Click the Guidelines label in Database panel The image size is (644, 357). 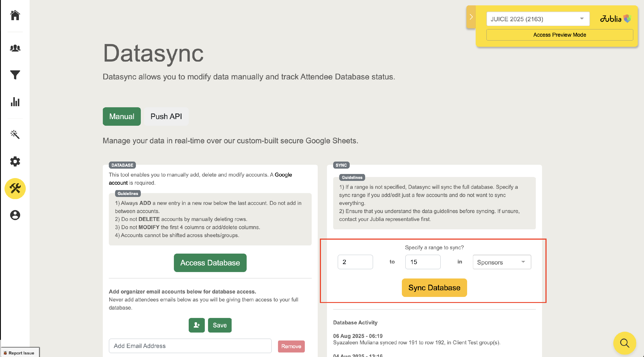point(128,193)
